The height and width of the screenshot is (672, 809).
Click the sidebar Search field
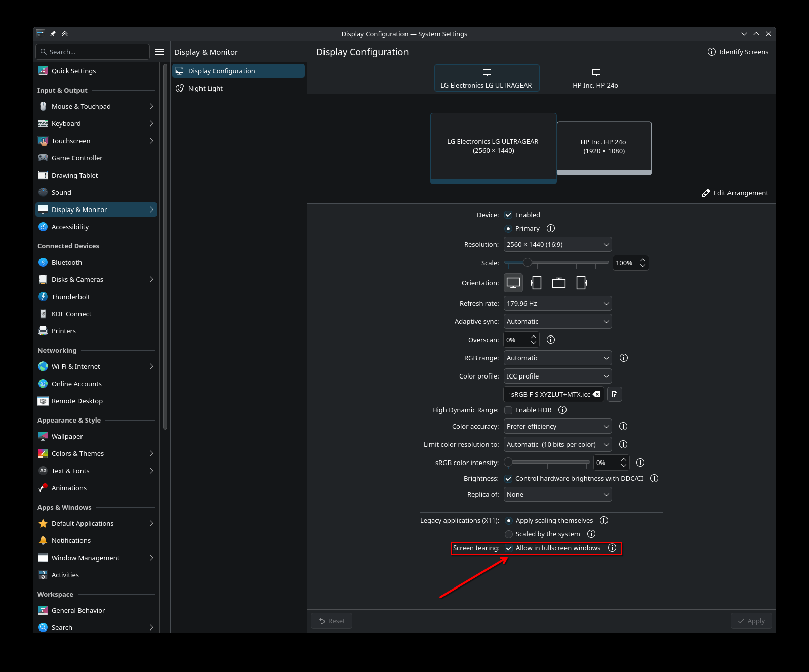tap(93, 52)
